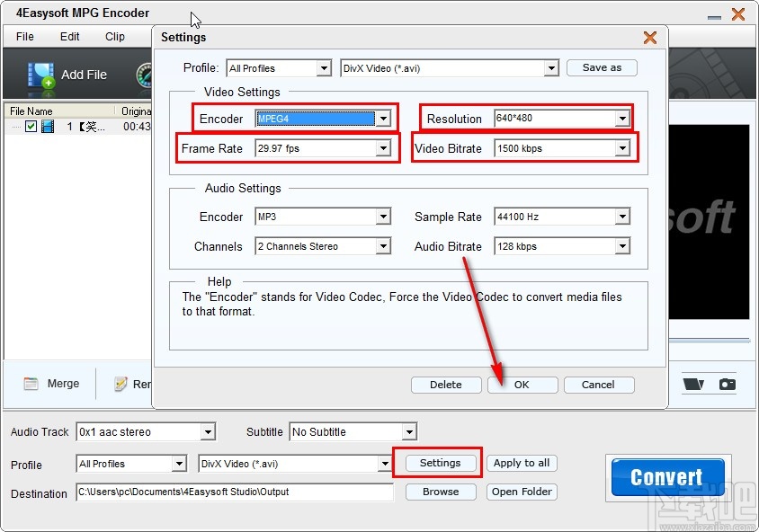Click the Add File film icon
759x532 pixels.
click(41, 75)
